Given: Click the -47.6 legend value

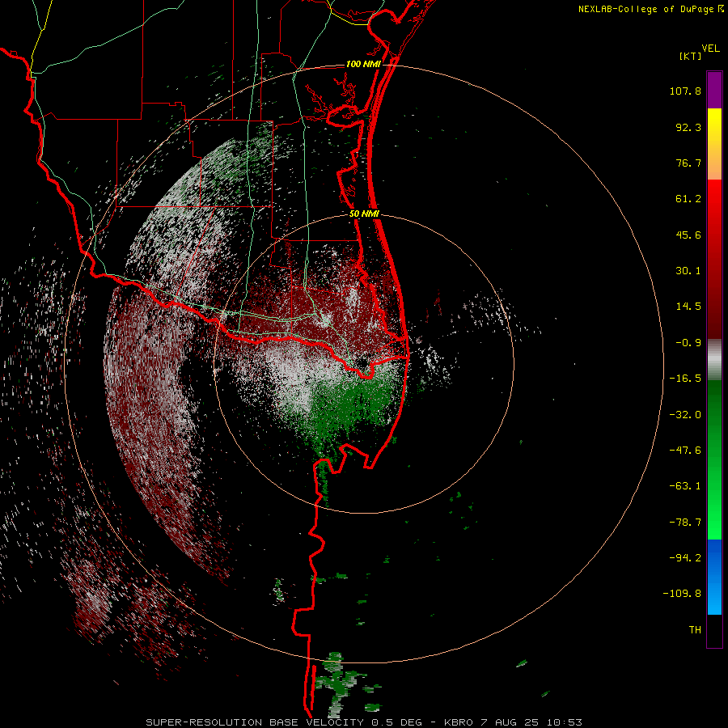Looking at the screenshot, I should tap(685, 451).
